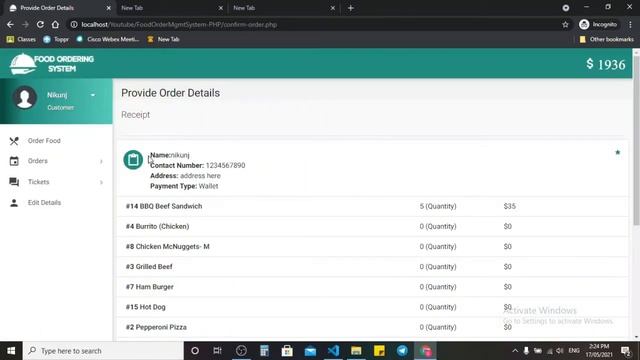Image resolution: width=640 pixels, height=360 pixels.
Task: Open Cortana circle icon on taskbar
Action: point(195,351)
